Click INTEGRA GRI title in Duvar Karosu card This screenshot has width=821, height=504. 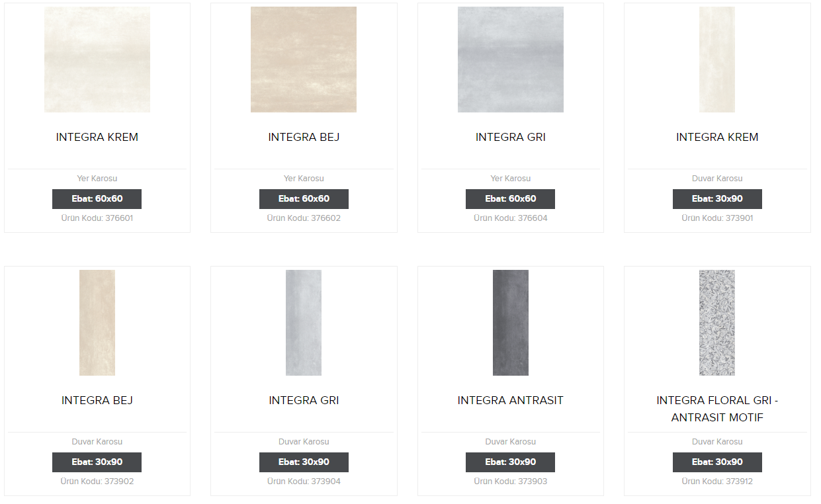(x=304, y=401)
